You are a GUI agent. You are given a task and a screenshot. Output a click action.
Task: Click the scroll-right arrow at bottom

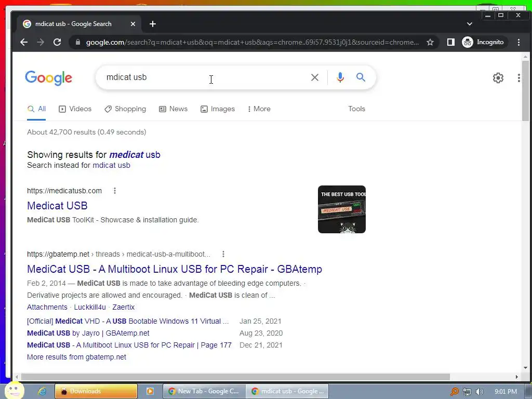[517, 377]
